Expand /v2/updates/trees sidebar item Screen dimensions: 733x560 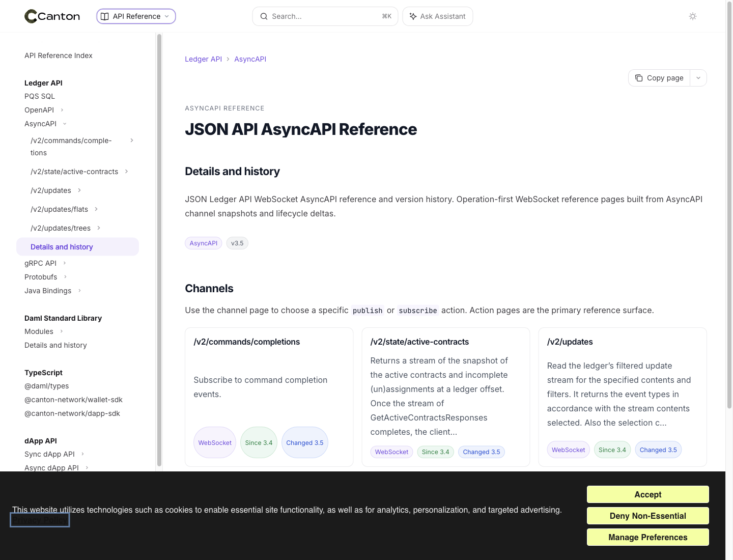(x=66, y=228)
